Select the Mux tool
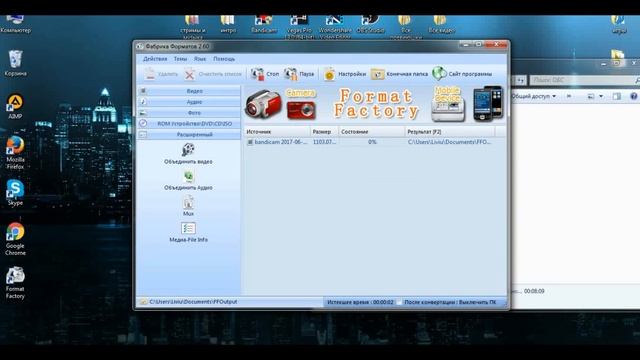 point(188,206)
